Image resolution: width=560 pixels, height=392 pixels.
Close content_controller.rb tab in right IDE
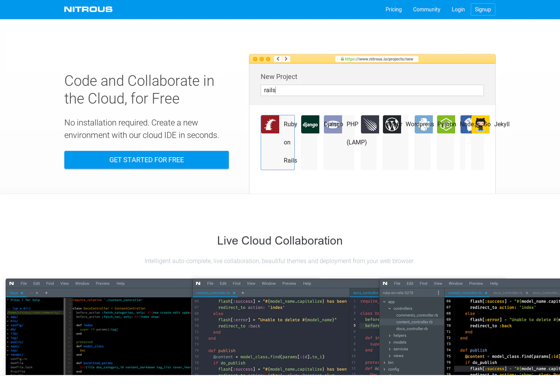click(x=486, y=293)
